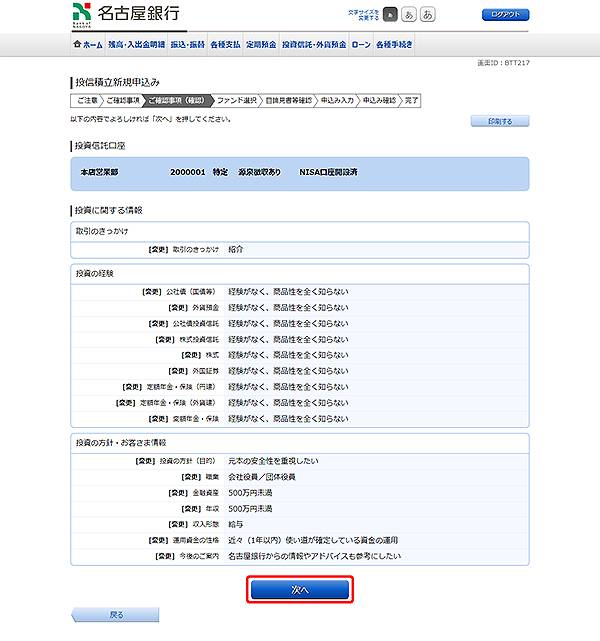Click the 年収 row value 500万円未満

[x=250, y=509]
